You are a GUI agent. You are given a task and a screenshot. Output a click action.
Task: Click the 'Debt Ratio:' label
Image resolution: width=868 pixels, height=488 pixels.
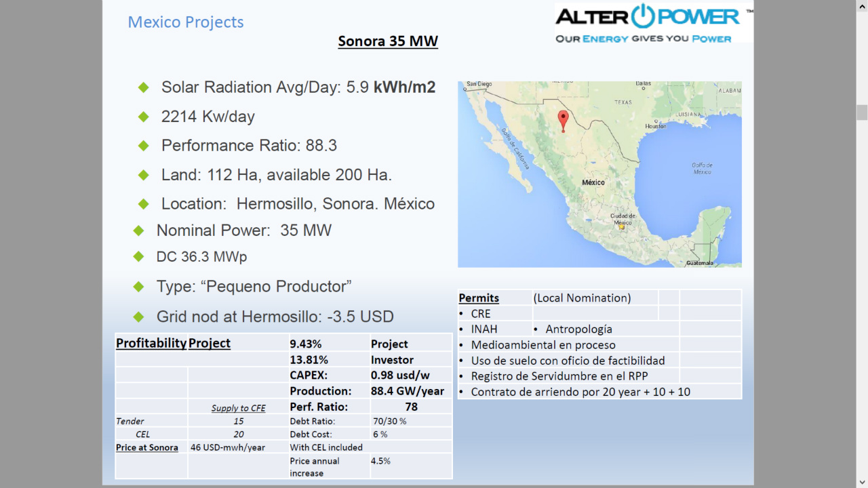(312, 421)
